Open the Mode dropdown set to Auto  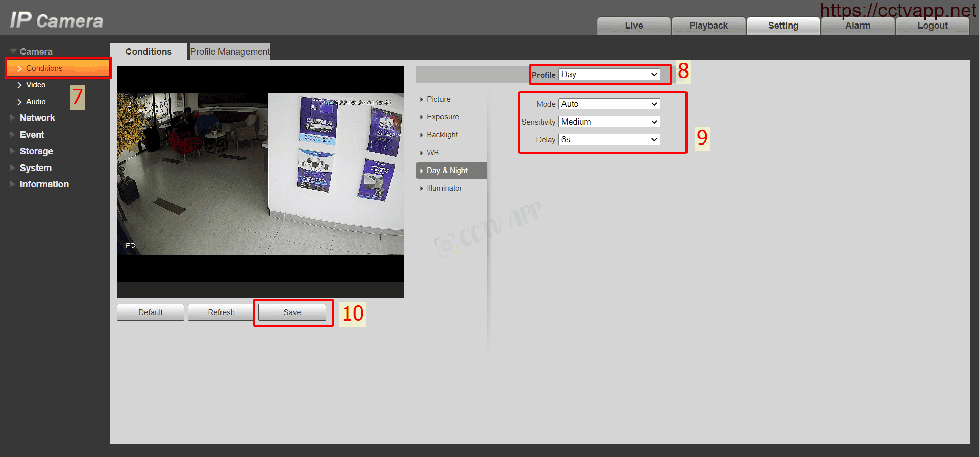coord(609,104)
